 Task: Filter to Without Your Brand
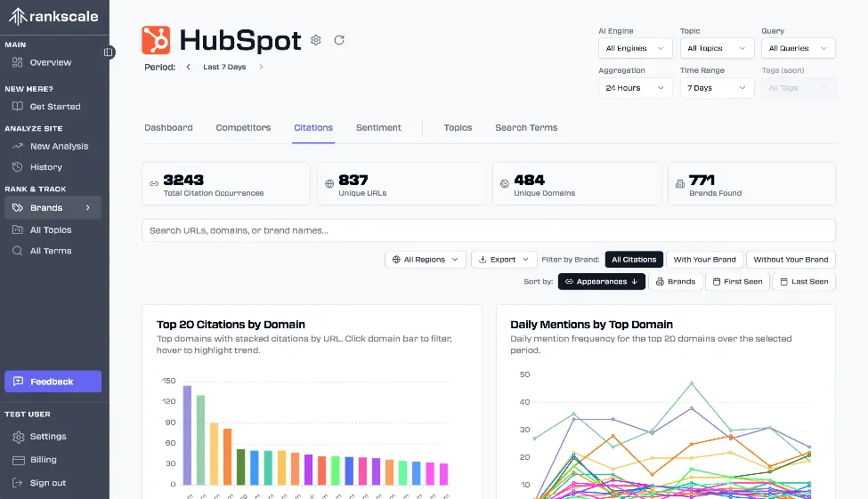click(791, 260)
